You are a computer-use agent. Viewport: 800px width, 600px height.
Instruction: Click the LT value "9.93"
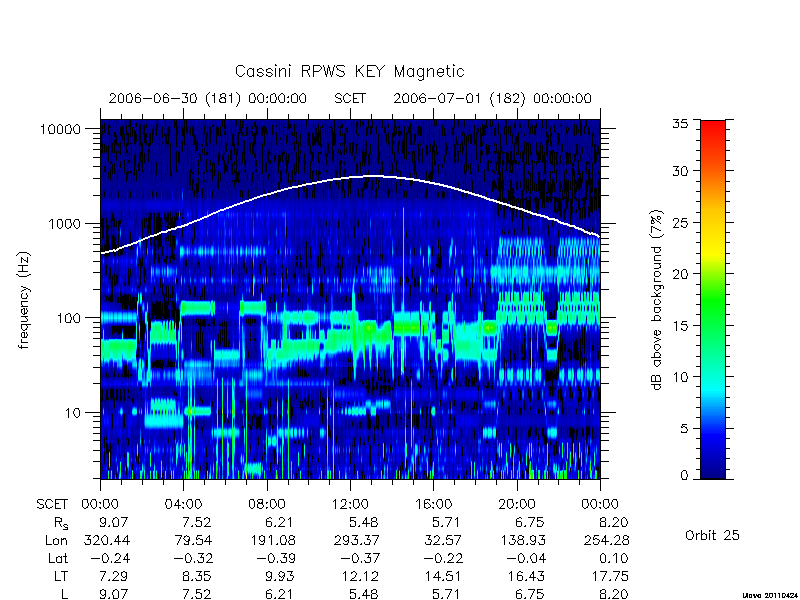click(x=280, y=577)
